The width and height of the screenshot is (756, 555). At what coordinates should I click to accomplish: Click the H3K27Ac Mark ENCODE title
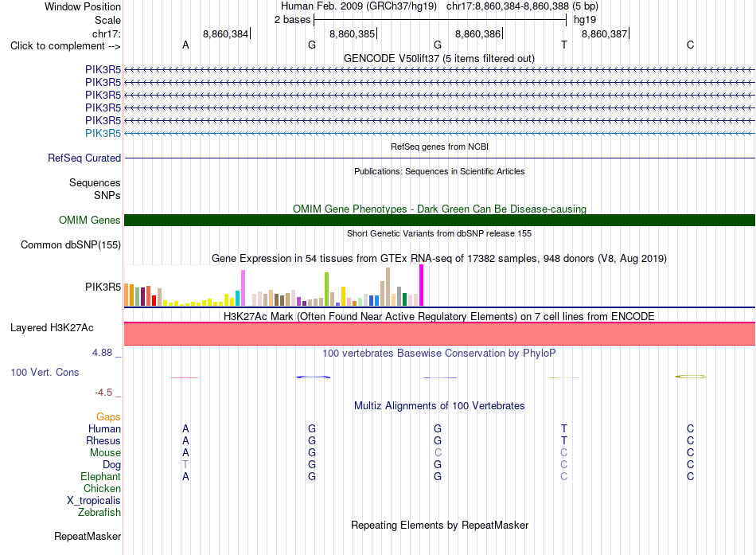pos(439,317)
